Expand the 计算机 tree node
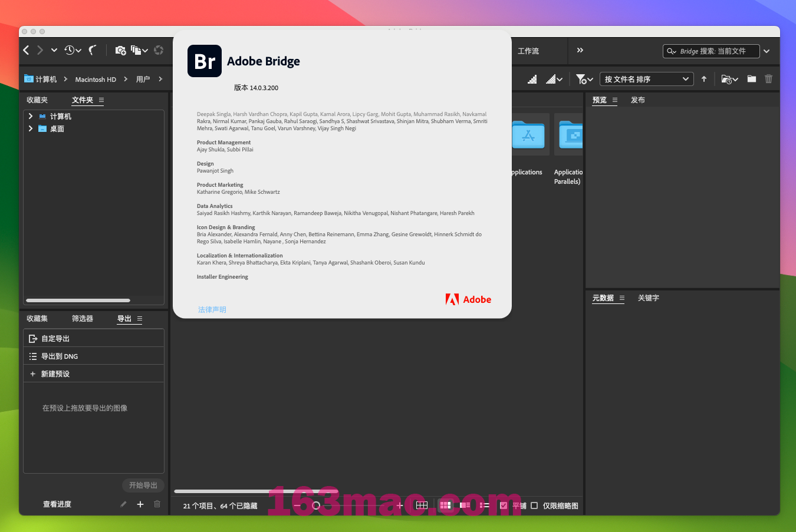The image size is (796, 532). tap(31, 116)
